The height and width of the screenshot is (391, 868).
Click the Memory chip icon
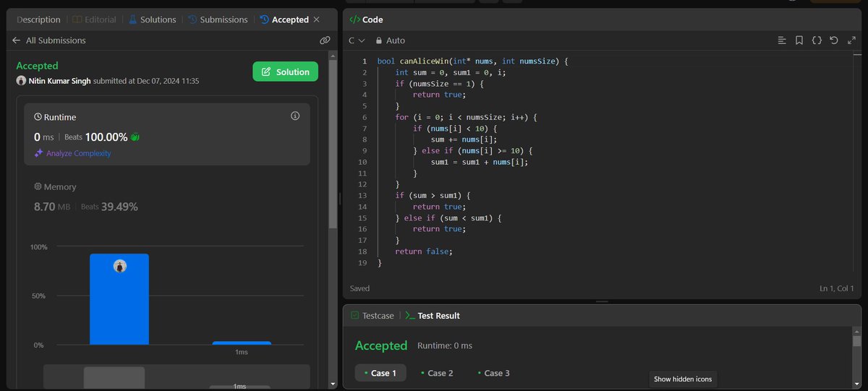tap(38, 186)
